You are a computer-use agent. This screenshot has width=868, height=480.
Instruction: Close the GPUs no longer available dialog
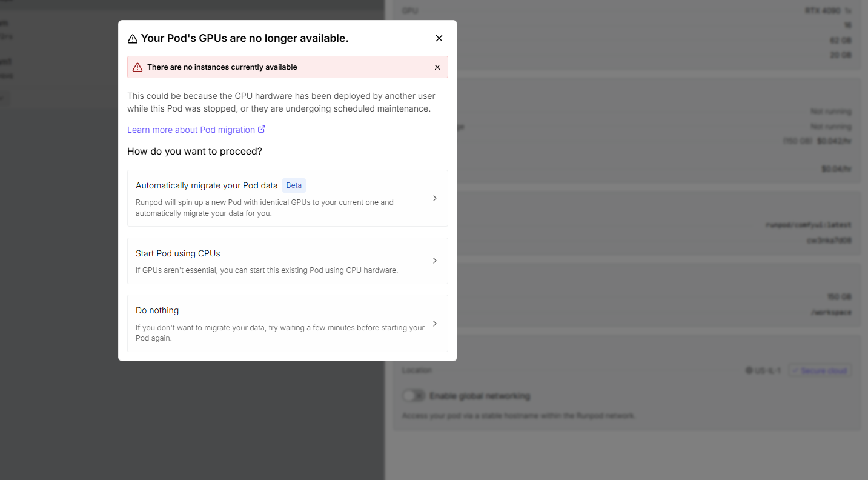[439, 38]
